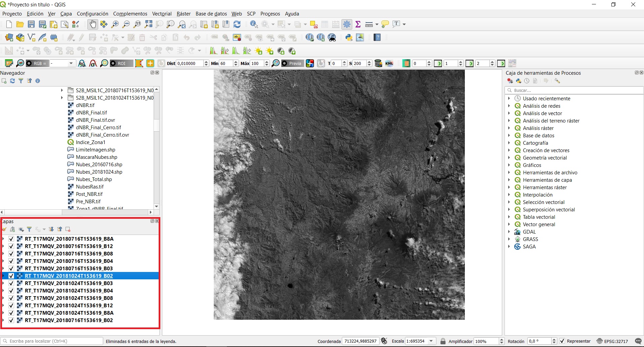Toggle the Representar render checkbox
Image resolution: width=644 pixels, height=347 pixels.
pos(562,341)
